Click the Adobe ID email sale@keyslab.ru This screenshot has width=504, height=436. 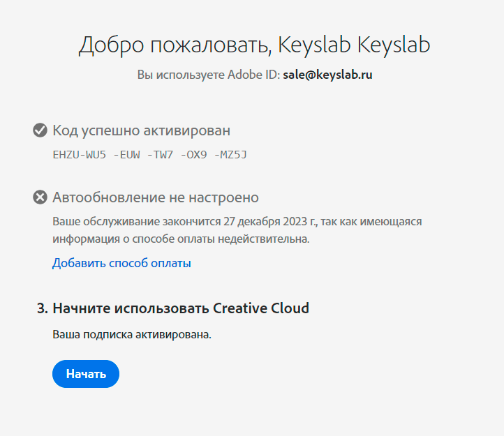pos(327,75)
